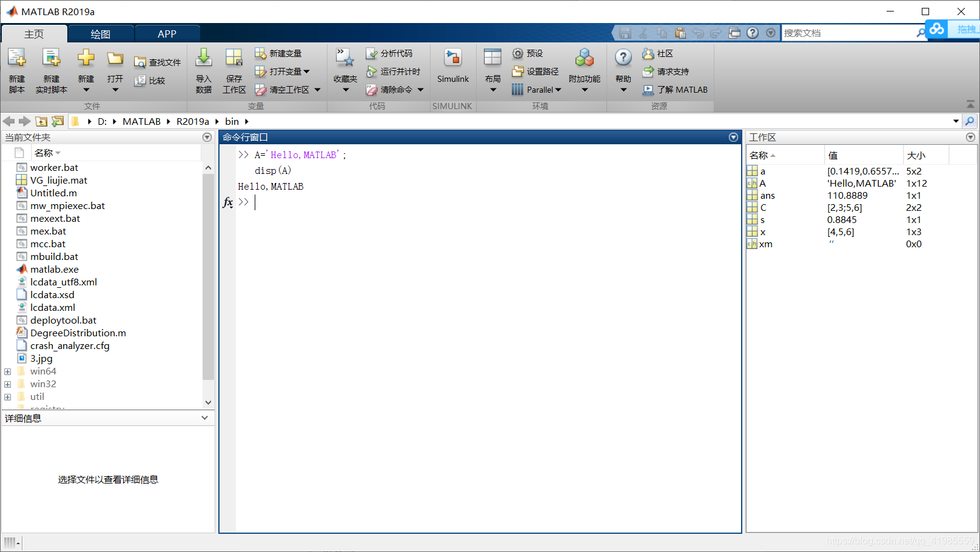
Task: Open the Community link (社区)
Action: [658, 53]
